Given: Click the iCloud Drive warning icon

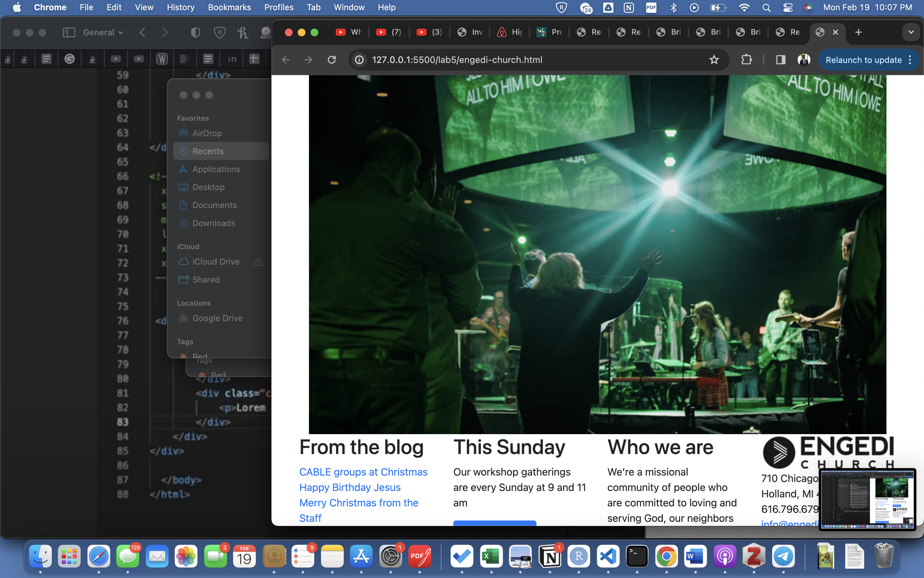Looking at the screenshot, I should [259, 261].
